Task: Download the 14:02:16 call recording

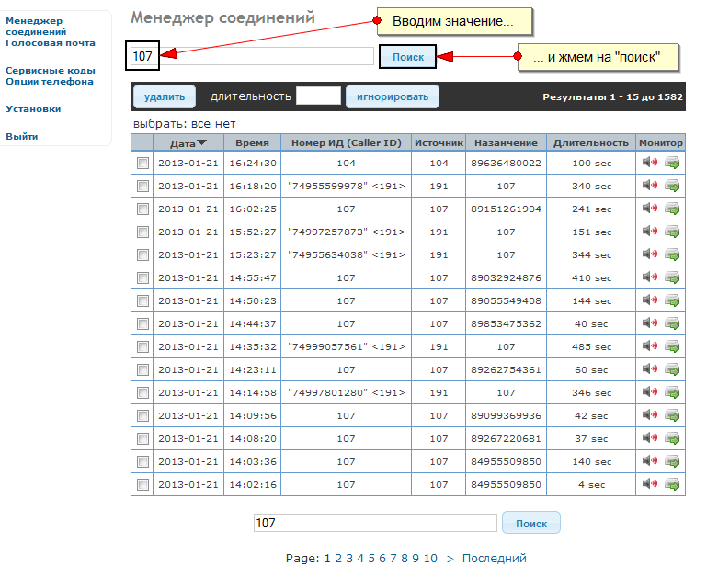Action: 672,484
